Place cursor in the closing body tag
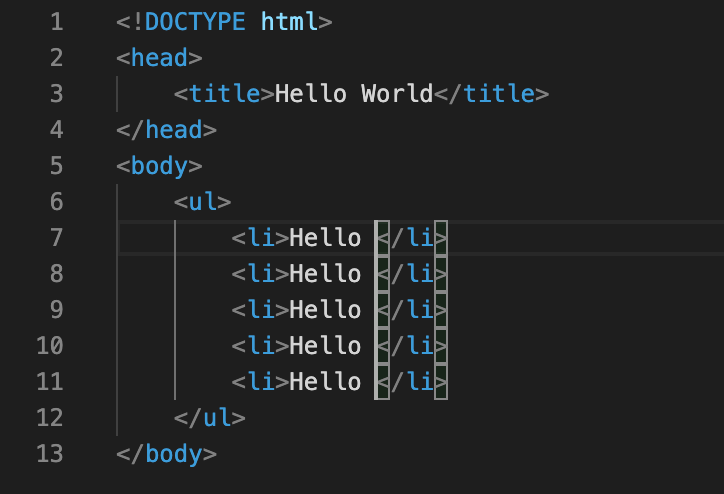This screenshot has height=494, width=724. click(166, 453)
